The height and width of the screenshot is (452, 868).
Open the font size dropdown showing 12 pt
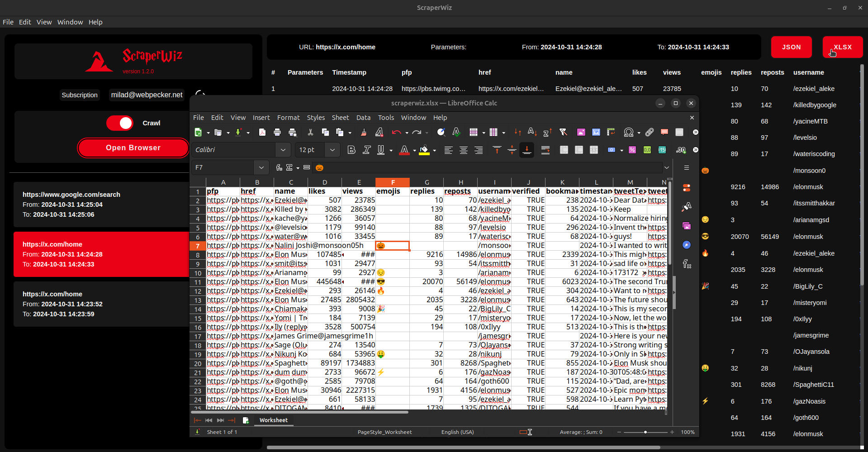tap(332, 150)
